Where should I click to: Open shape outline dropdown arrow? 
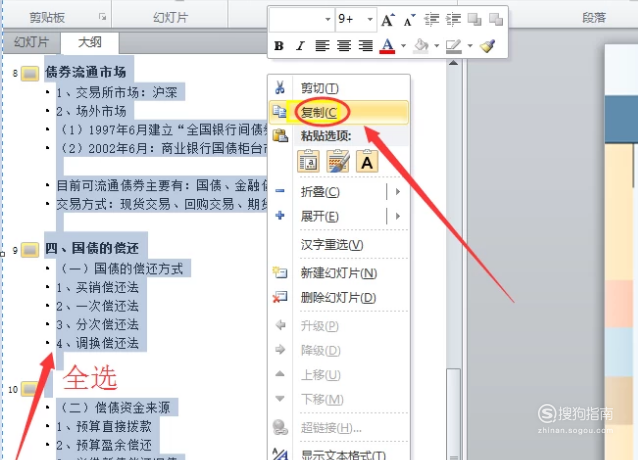[x=470, y=46]
